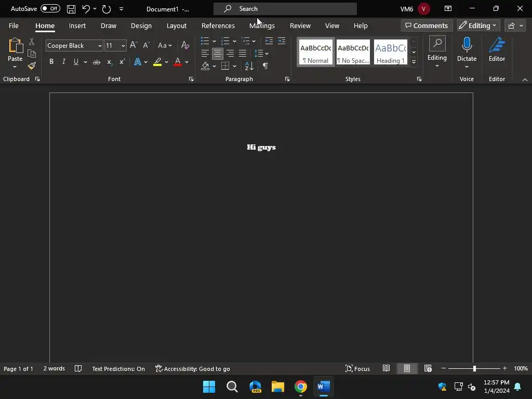Apply red font color

pyautogui.click(x=178, y=62)
